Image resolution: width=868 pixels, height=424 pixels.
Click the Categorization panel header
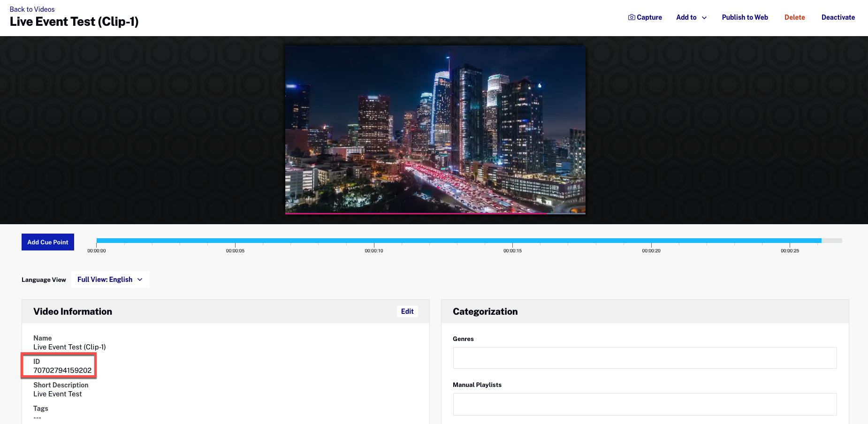click(645, 311)
